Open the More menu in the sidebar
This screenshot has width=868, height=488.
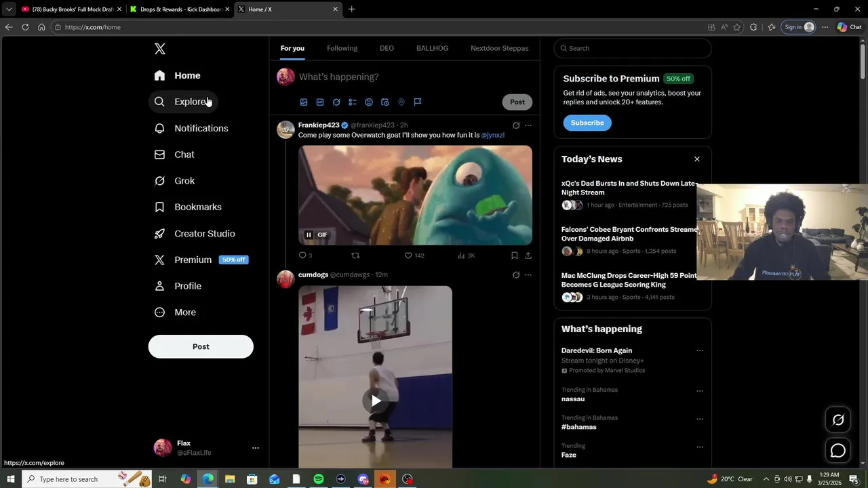point(174,312)
